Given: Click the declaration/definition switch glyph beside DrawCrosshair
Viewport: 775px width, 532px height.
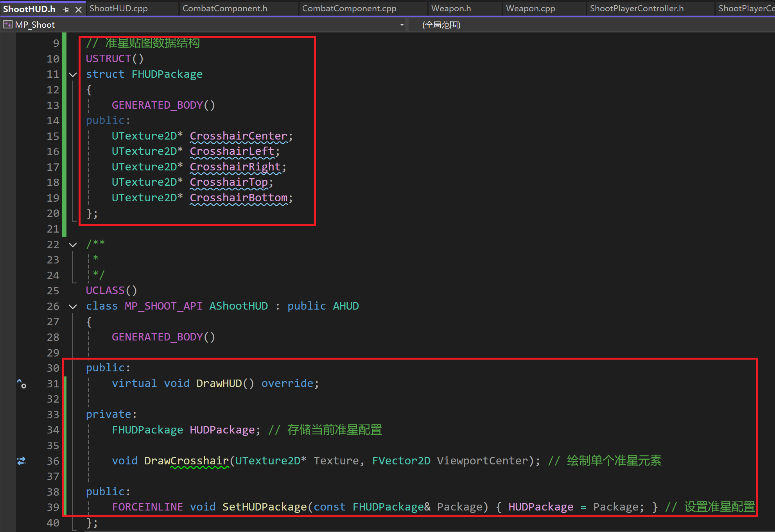Looking at the screenshot, I should 22,461.
